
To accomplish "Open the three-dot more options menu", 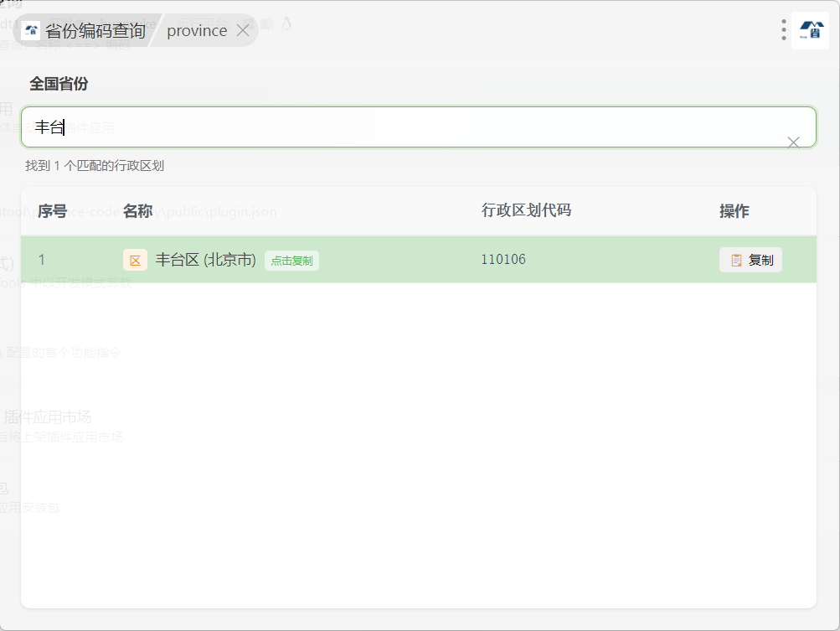I will (783, 30).
